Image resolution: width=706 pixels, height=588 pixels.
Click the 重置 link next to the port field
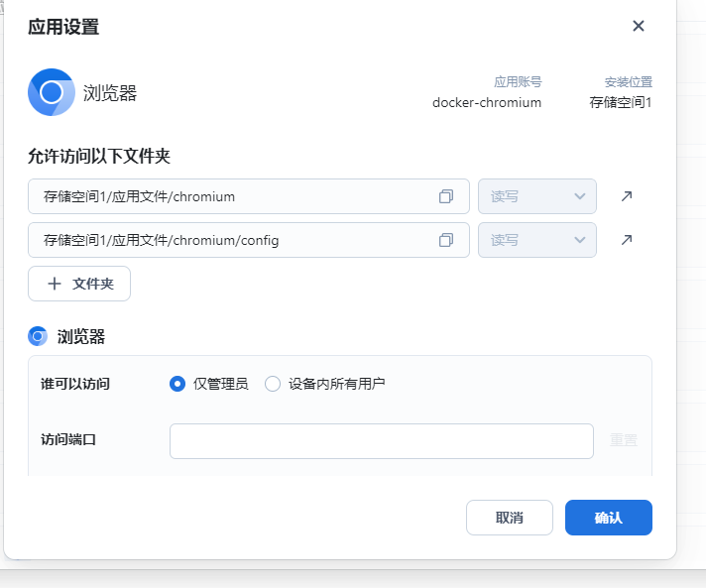(x=624, y=440)
